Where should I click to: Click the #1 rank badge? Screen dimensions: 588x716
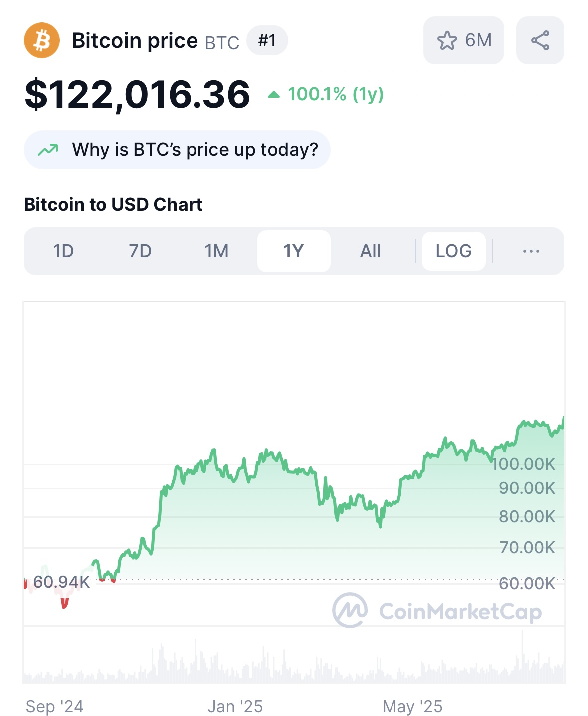click(x=267, y=40)
